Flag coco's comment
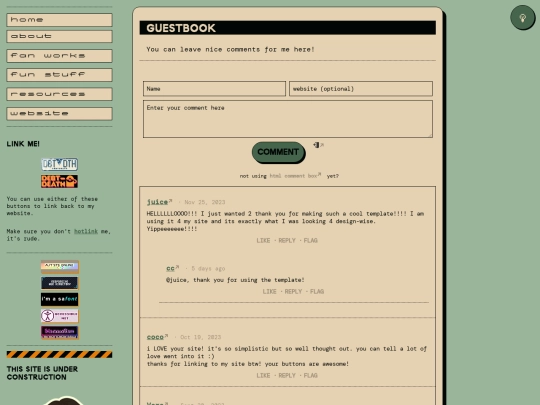This screenshot has width=540, height=405. point(310,375)
